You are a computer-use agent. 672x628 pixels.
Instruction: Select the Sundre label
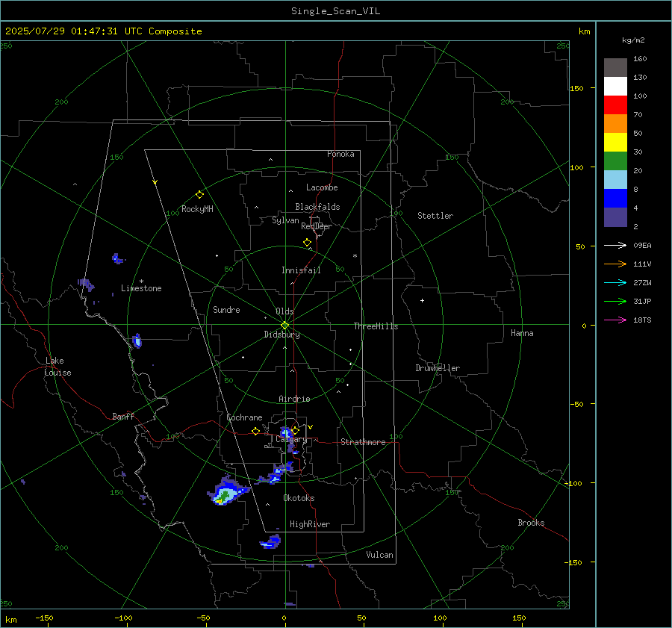(x=226, y=310)
